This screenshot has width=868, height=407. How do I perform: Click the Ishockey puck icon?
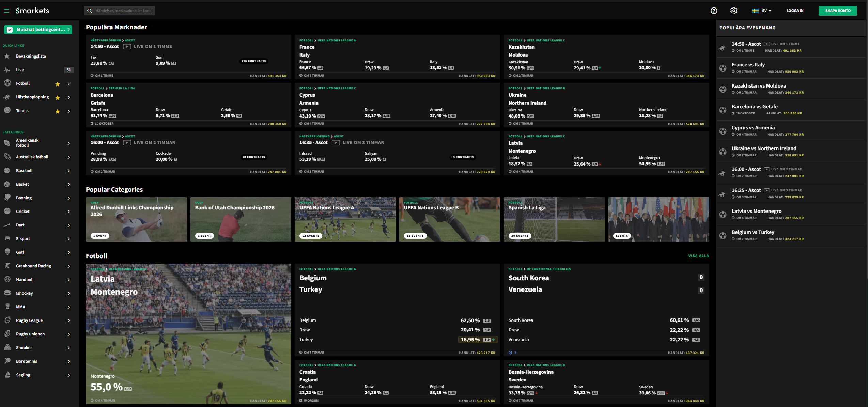[x=7, y=293]
